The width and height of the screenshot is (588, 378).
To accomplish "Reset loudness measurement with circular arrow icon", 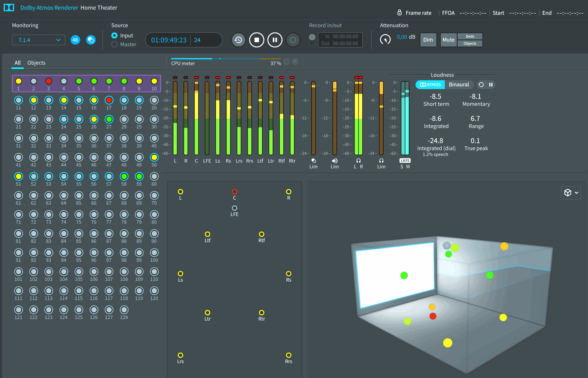I will click(481, 85).
